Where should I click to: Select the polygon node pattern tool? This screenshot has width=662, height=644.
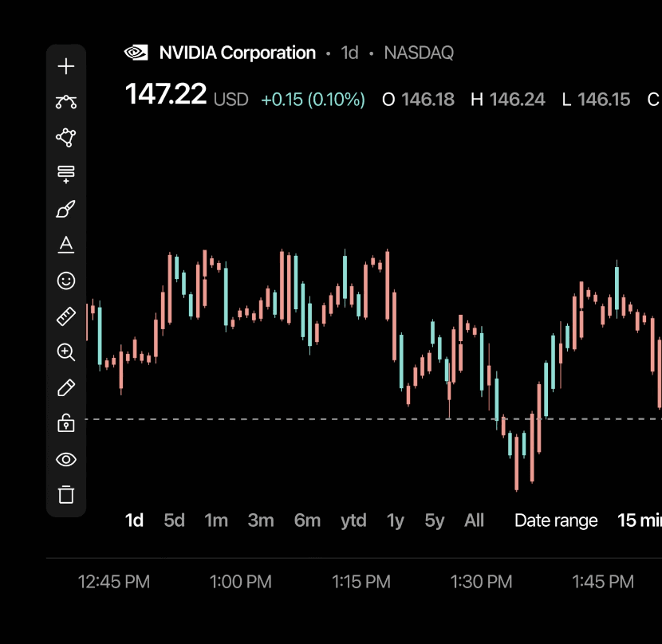tap(66, 138)
